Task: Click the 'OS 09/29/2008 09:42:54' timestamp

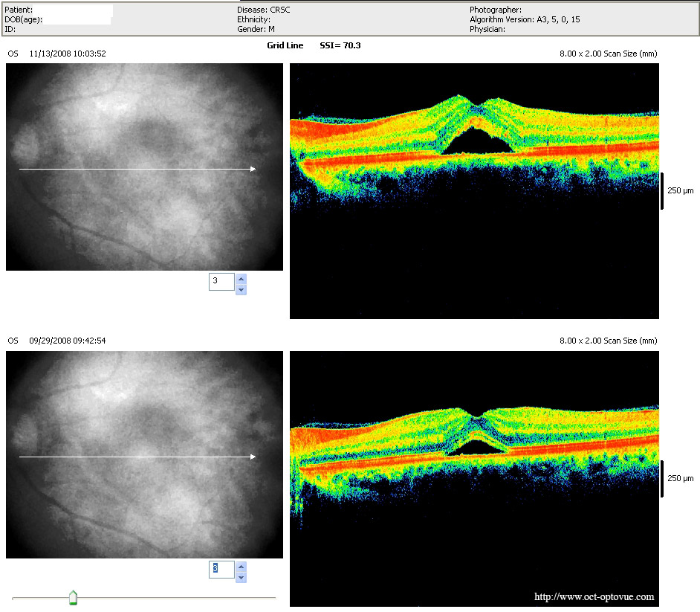Action: (56, 341)
